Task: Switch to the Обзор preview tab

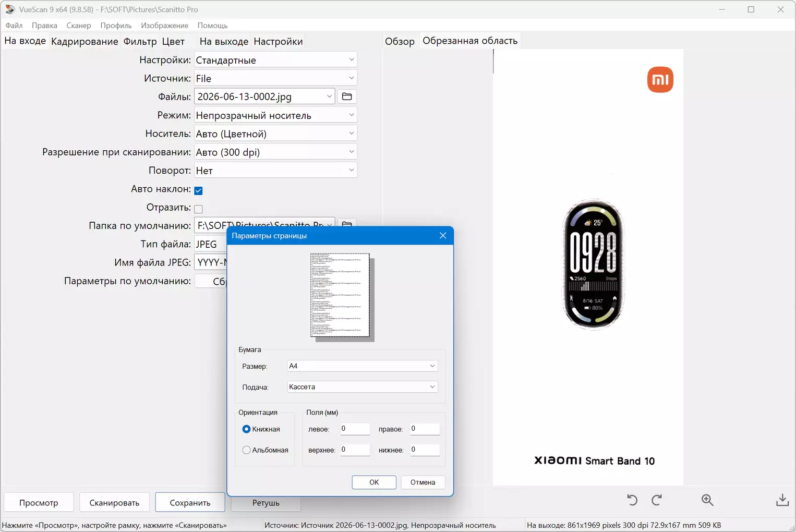Action: (400, 41)
